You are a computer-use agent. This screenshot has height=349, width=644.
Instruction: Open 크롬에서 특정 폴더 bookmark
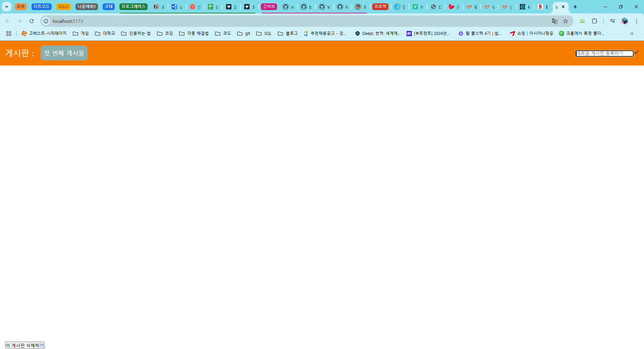point(582,34)
